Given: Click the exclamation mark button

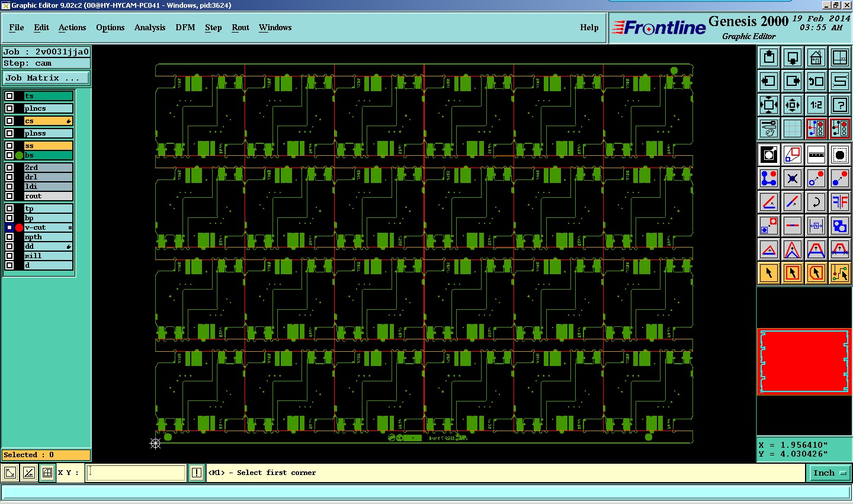Looking at the screenshot, I should [197, 473].
